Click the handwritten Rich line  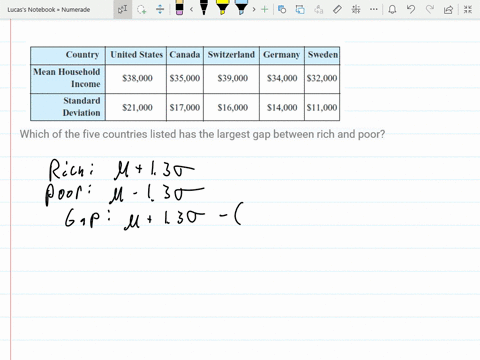click(x=122, y=169)
